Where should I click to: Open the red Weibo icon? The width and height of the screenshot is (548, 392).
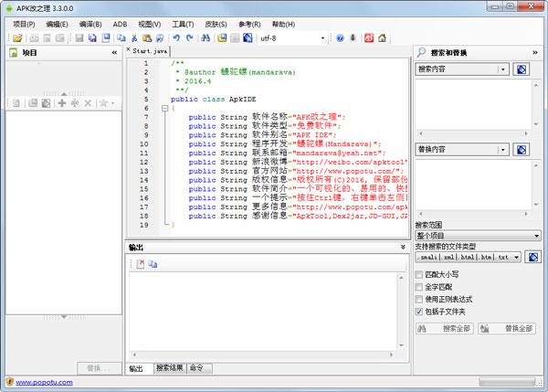[x=369, y=37]
